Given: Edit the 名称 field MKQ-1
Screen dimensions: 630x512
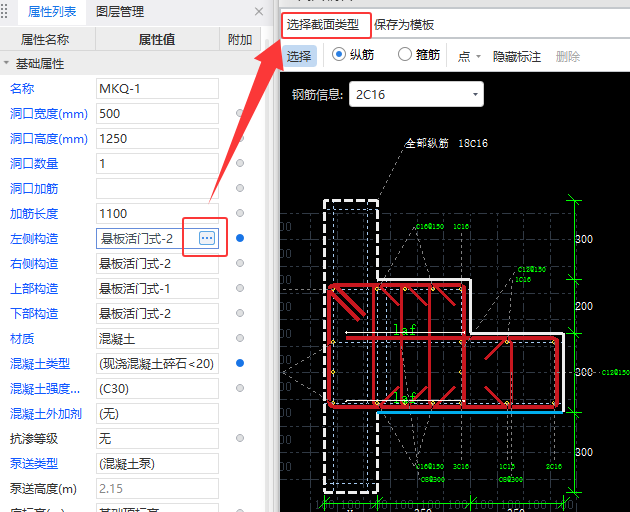Looking at the screenshot, I should [x=157, y=88].
